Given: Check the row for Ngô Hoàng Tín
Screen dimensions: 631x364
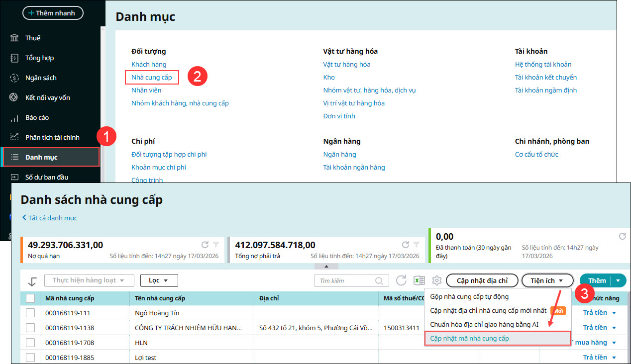Looking at the screenshot, I should [x=30, y=313].
